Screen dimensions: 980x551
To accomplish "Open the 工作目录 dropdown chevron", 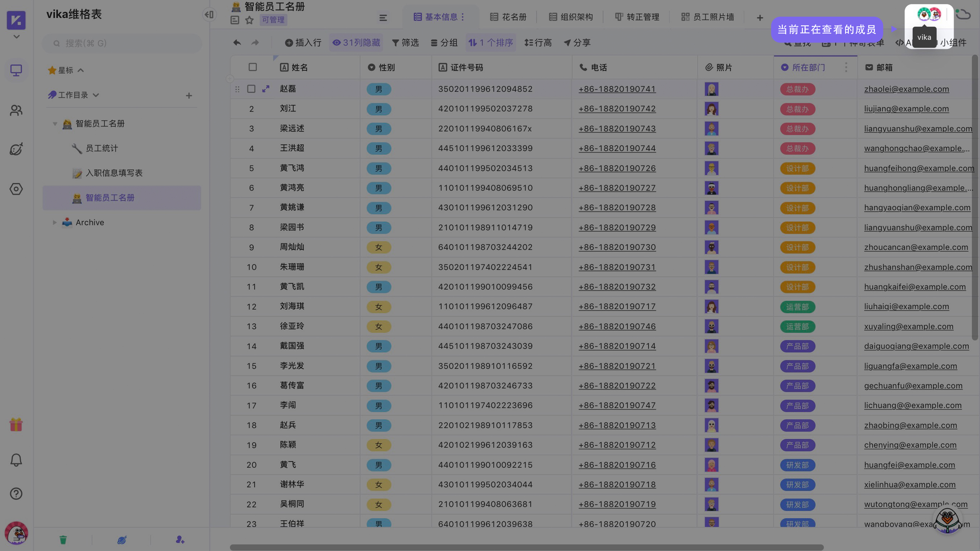I will click(96, 95).
